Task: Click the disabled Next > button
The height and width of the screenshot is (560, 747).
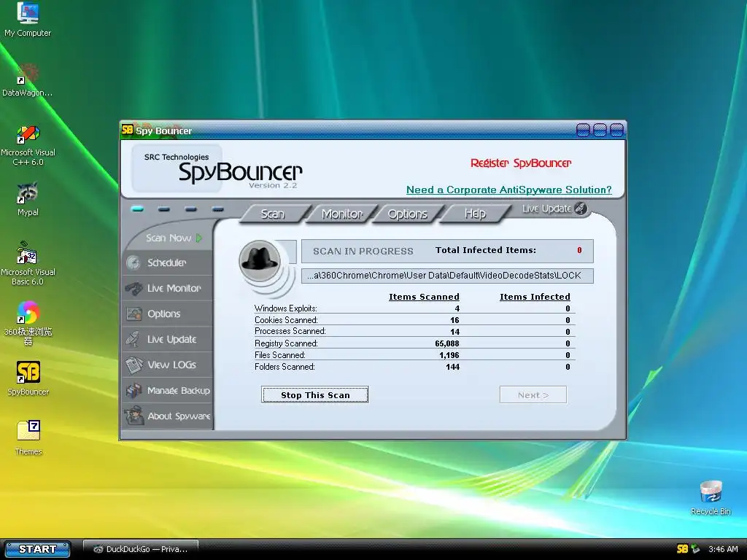Action: 533,394
